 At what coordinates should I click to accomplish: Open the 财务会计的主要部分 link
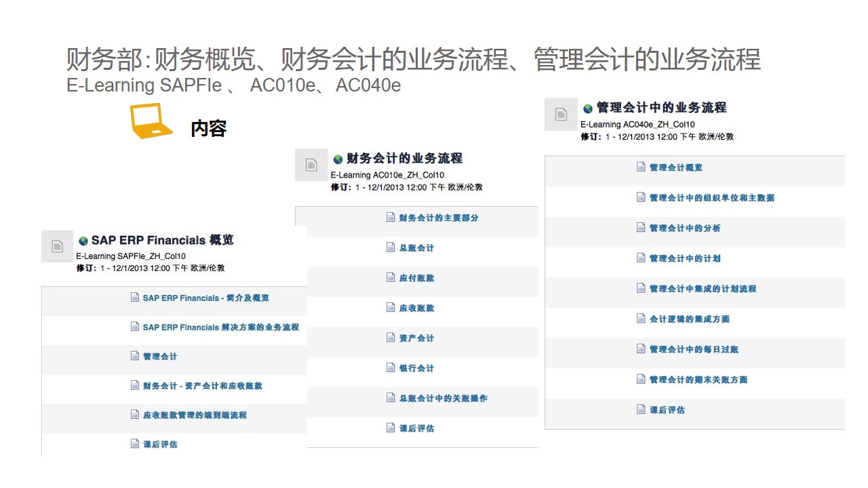pyautogui.click(x=439, y=218)
